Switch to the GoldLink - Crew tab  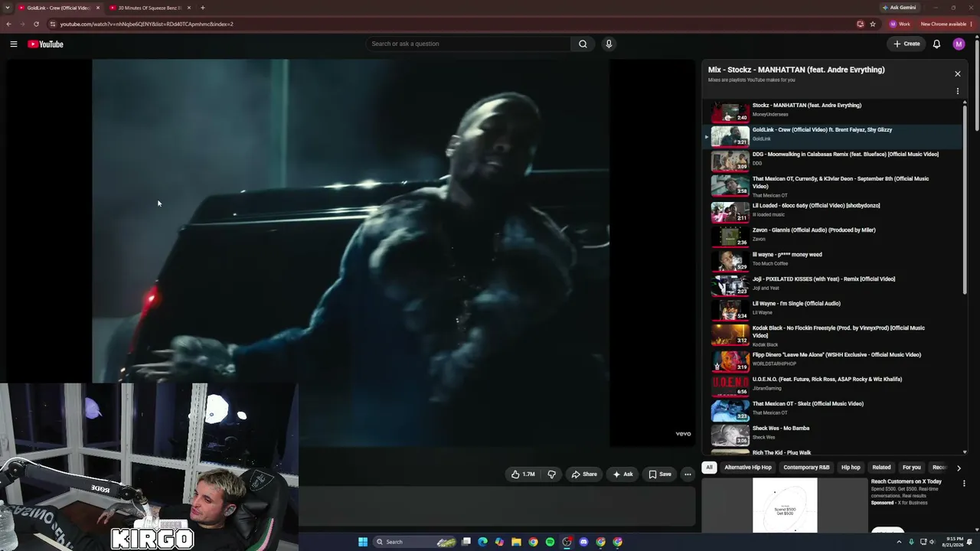[x=60, y=8]
